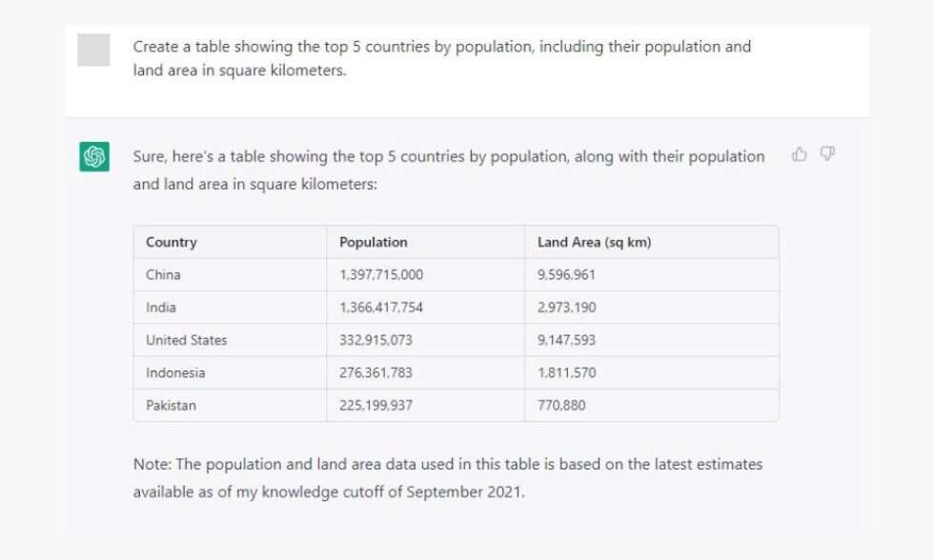The height and width of the screenshot is (560, 934).
Task: Select the China table cell
Action: click(x=163, y=275)
